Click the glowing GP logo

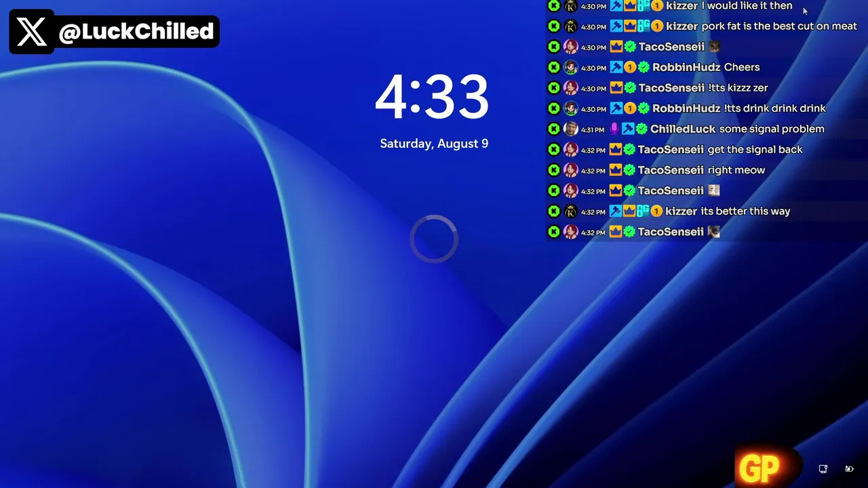[x=759, y=468]
